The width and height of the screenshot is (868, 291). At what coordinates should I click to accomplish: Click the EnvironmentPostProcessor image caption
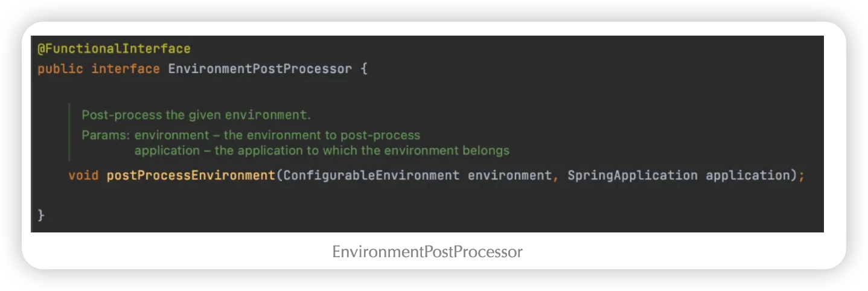(427, 252)
